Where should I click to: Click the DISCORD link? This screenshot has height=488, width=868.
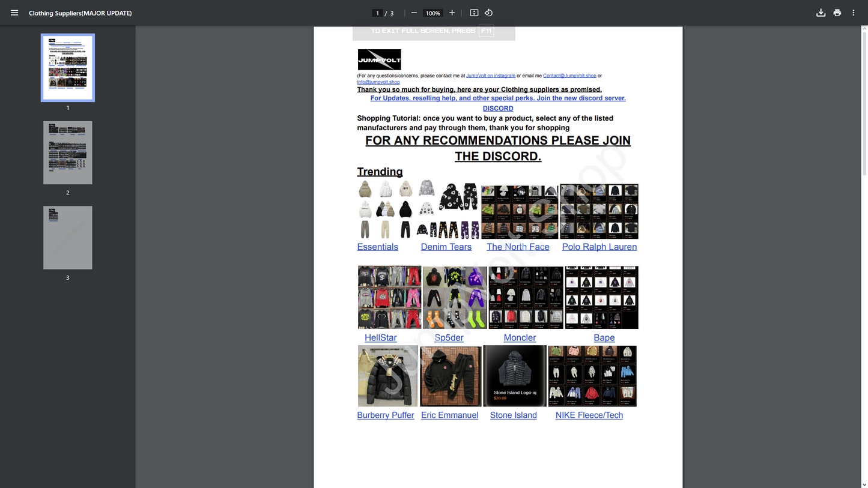(498, 109)
